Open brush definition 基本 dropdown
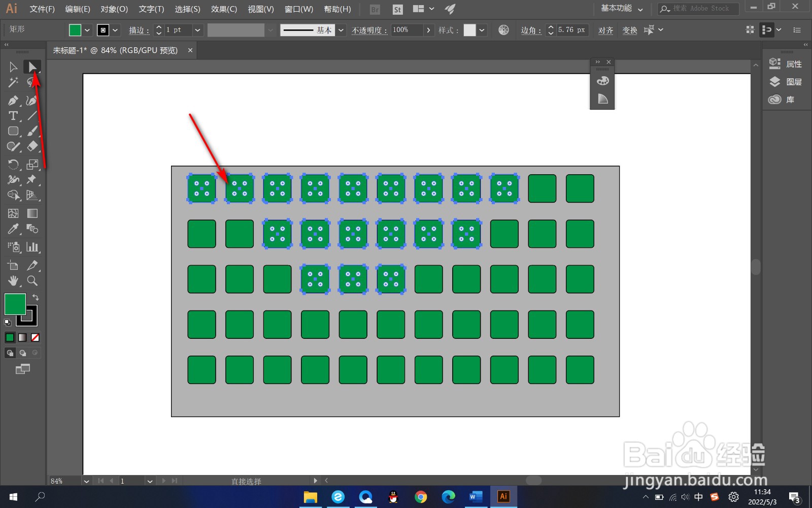Image resolution: width=812 pixels, height=508 pixels. [341, 30]
